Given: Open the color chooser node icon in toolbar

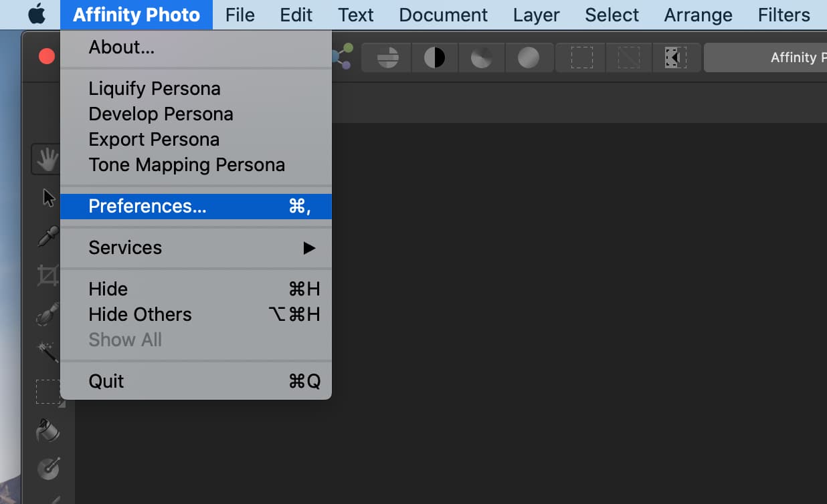Looking at the screenshot, I should [x=341, y=57].
